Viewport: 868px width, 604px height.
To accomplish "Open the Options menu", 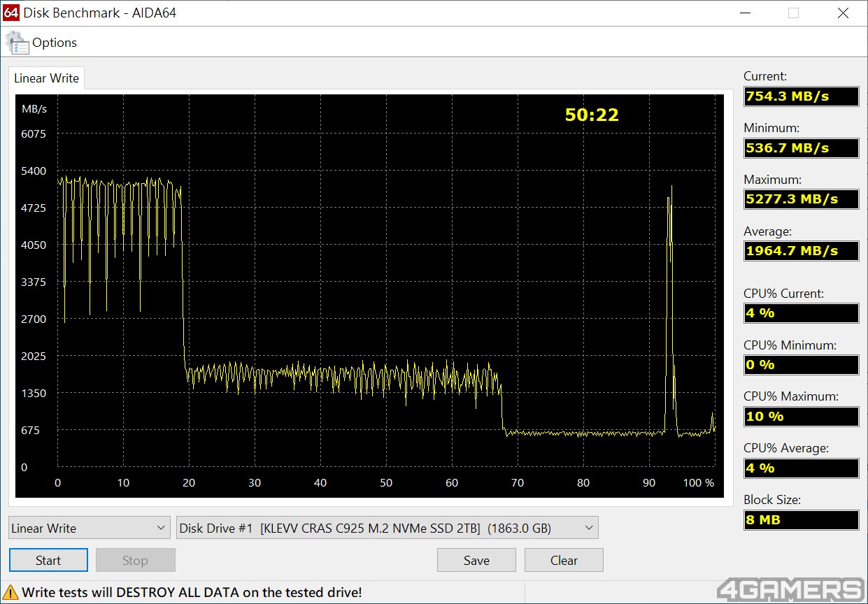I will (55, 43).
